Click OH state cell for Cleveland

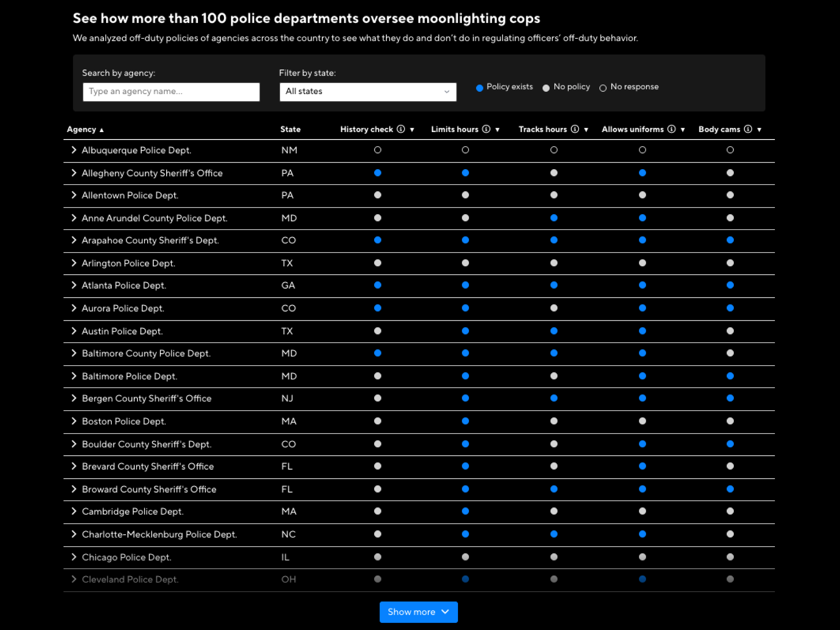click(x=289, y=579)
